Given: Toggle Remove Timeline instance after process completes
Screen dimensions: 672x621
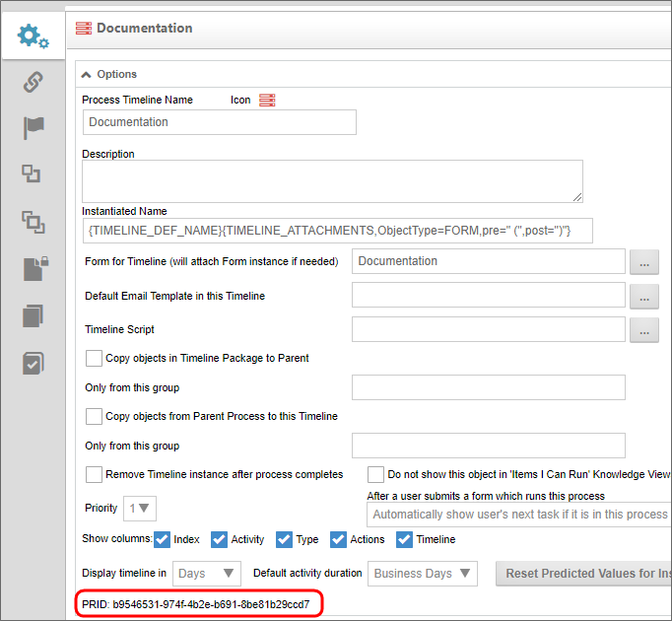Looking at the screenshot, I should pyautogui.click(x=95, y=474).
